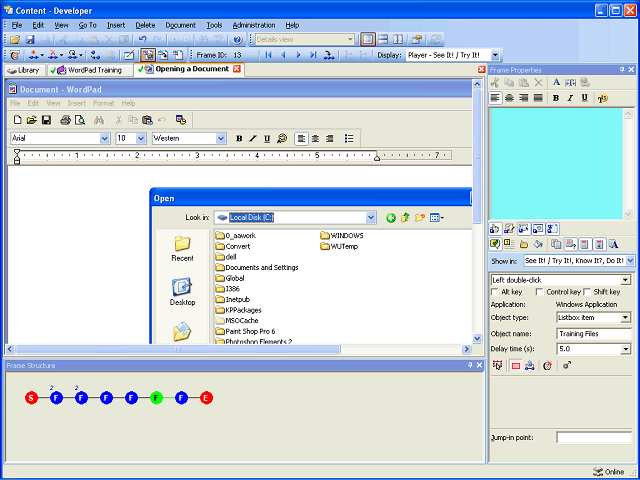Align bubble text right in Frame Properties
Viewport: 640px width, 480px height.
[x=524, y=98]
